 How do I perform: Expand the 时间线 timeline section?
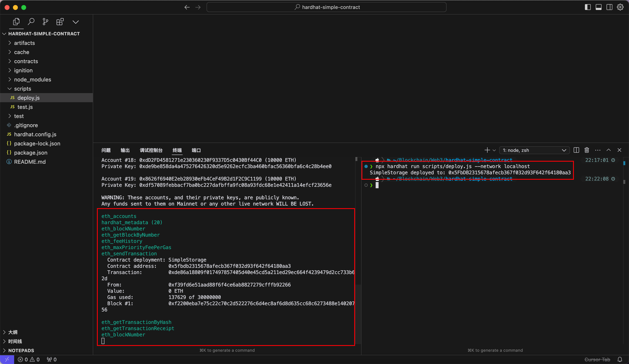[x=46, y=341]
